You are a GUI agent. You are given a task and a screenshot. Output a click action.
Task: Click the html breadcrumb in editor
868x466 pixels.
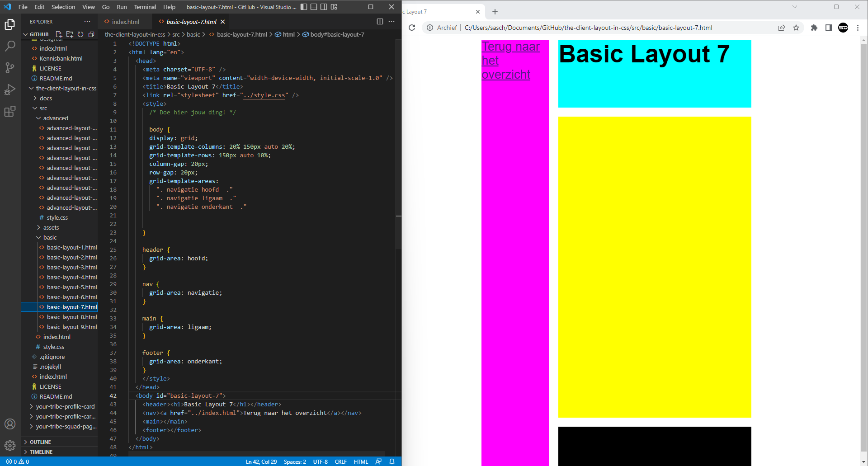pos(285,34)
